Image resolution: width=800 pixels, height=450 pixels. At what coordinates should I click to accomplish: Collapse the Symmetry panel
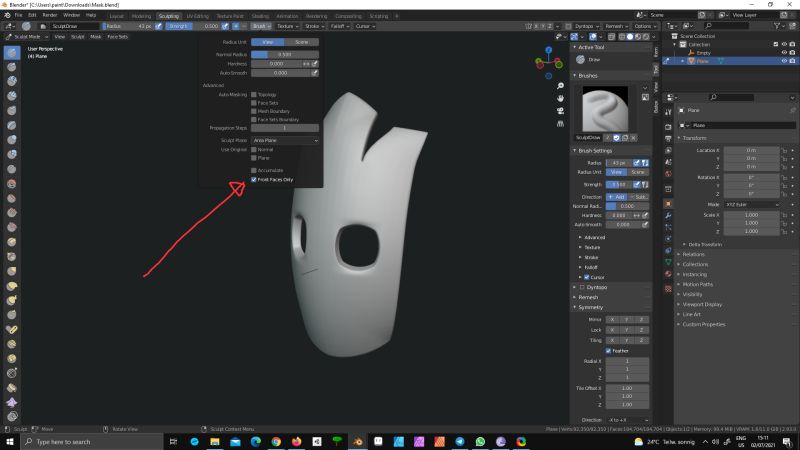pos(588,308)
